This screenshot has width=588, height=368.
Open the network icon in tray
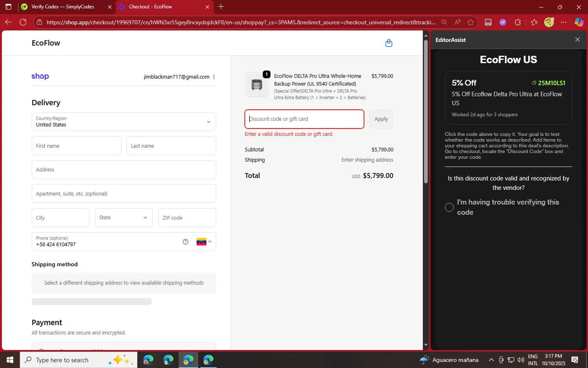(511, 360)
